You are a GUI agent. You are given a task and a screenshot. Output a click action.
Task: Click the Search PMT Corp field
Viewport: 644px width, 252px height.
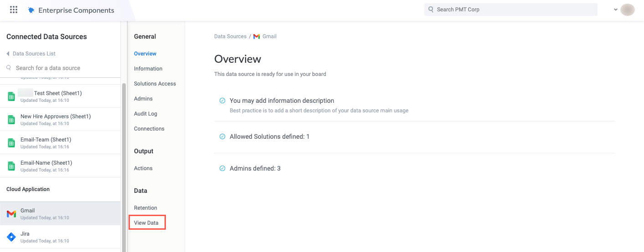[510, 10]
